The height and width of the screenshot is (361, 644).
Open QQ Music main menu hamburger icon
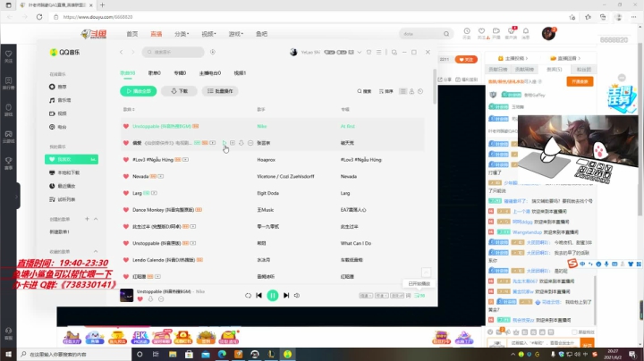(378, 52)
